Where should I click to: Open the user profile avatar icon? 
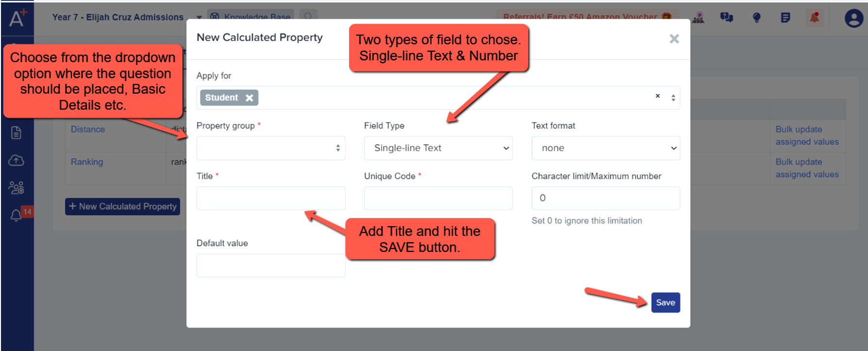pyautogui.click(x=853, y=18)
